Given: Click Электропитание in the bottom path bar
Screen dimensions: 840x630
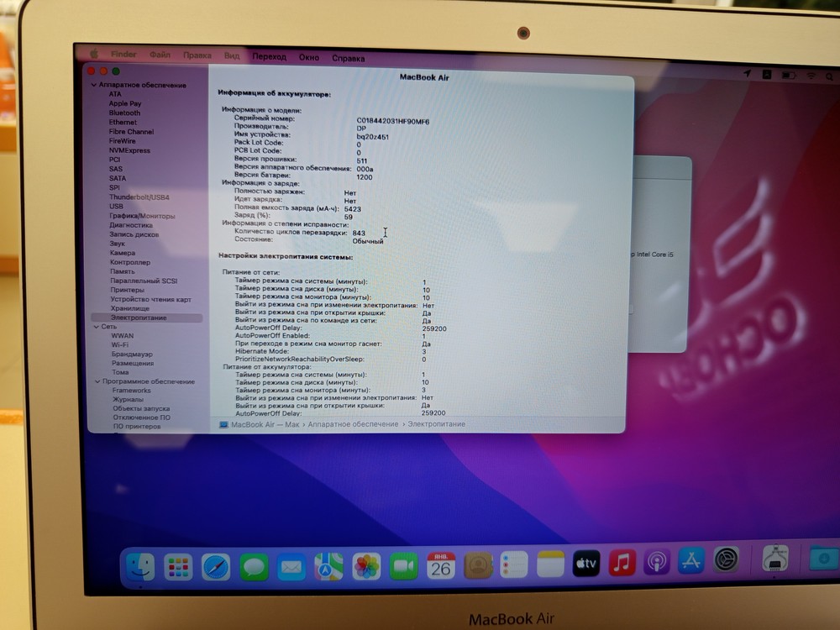Looking at the screenshot, I should click(x=436, y=424).
